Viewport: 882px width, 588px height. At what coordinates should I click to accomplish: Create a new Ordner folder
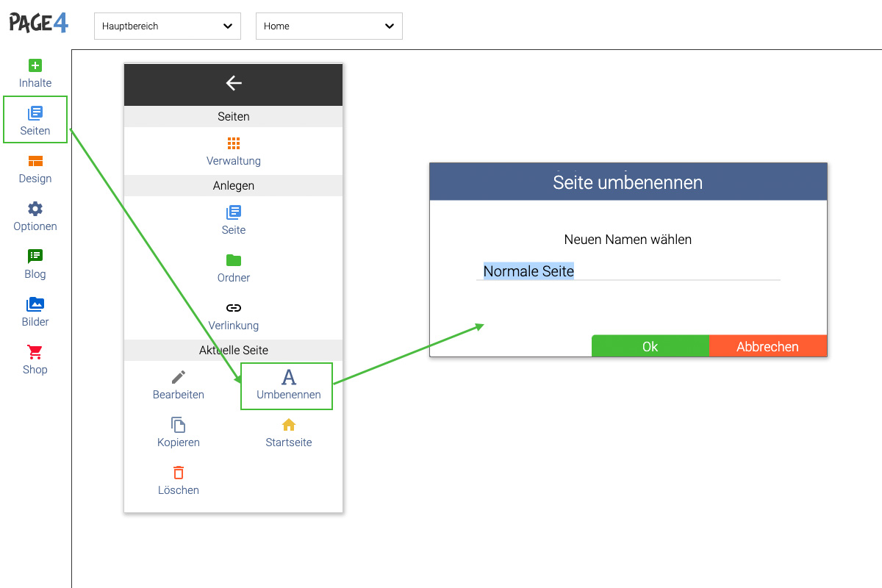(234, 268)
